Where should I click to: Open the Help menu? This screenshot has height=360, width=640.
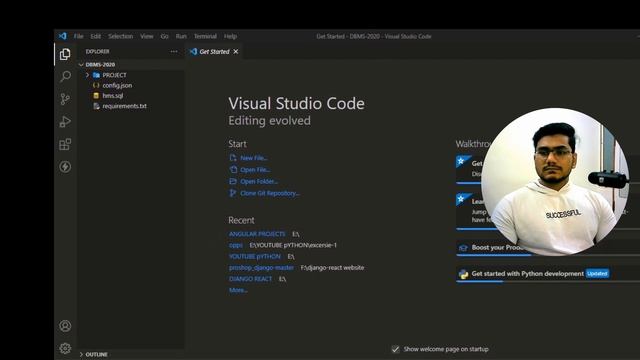(x=230, y=36)
